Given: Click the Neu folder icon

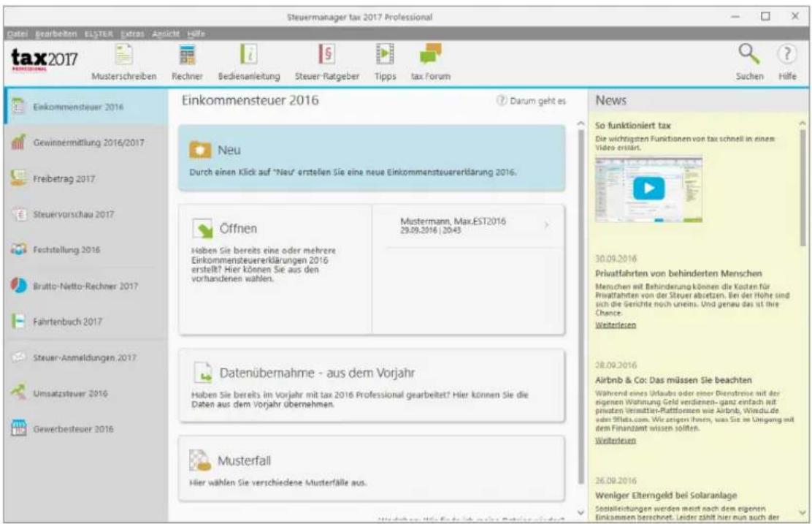Looking at the screenshot, I should pos(200,150).
